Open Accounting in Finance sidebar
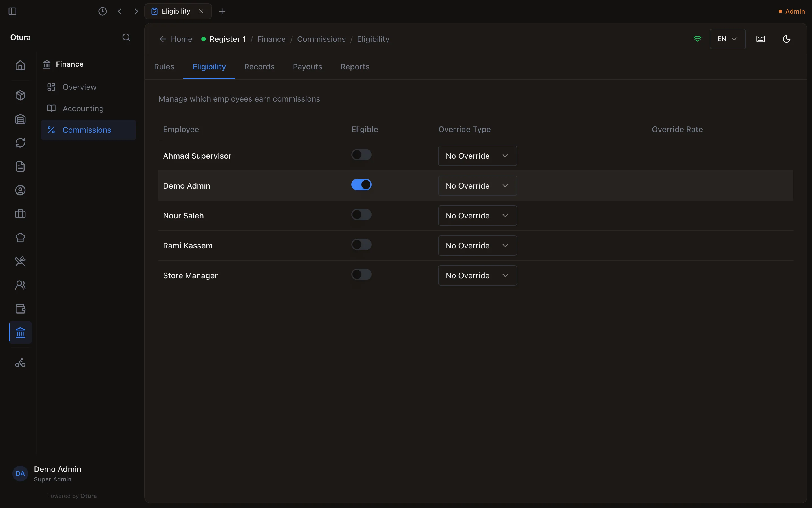The width and height of the screenshot is (812, 508). 89,109
